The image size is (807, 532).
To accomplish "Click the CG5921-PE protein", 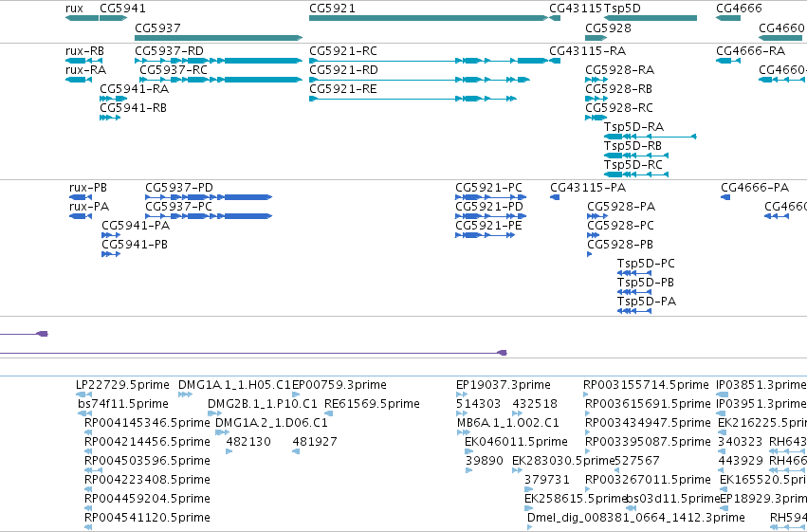I will (486, 235).
